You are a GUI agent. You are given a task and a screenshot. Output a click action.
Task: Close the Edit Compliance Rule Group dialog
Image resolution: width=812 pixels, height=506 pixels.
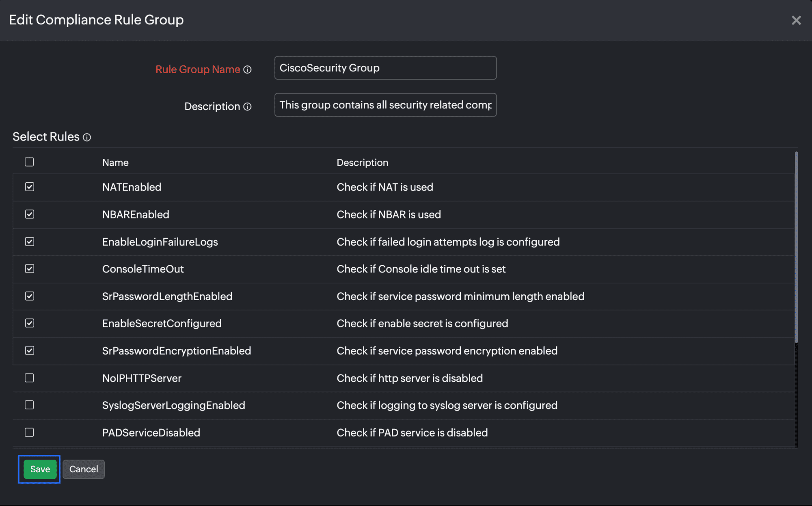796,20
